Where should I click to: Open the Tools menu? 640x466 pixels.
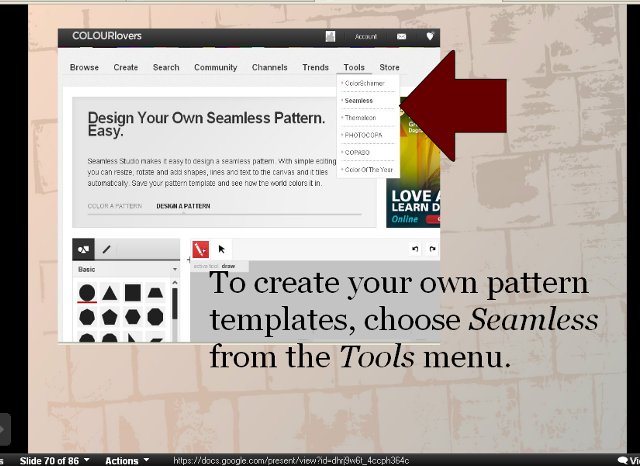click(x=354, y=67)
